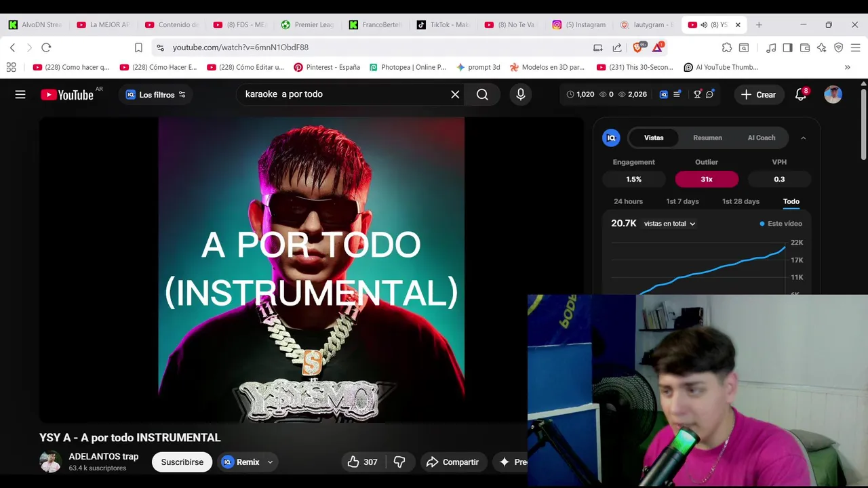
Task: Close the current YouTube browser tab
Action: pos(738,24)
